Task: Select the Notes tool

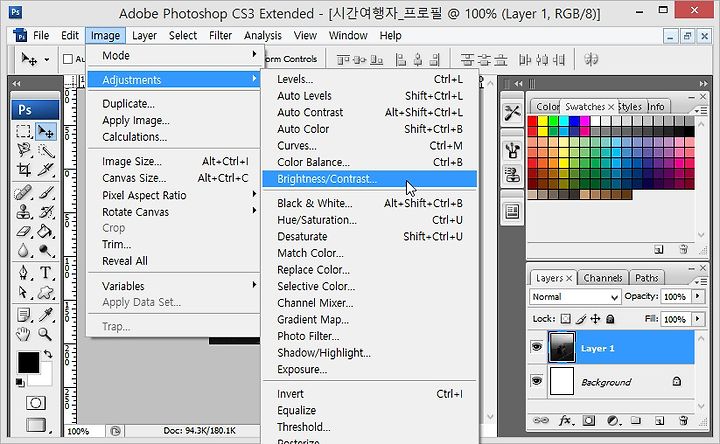Action: 23,315
